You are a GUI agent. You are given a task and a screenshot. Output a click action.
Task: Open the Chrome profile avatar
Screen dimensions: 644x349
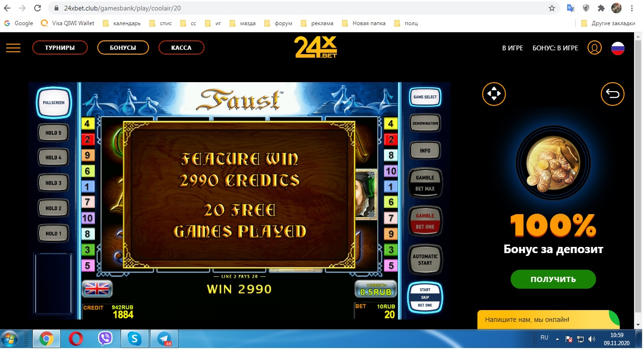point(616,8)
